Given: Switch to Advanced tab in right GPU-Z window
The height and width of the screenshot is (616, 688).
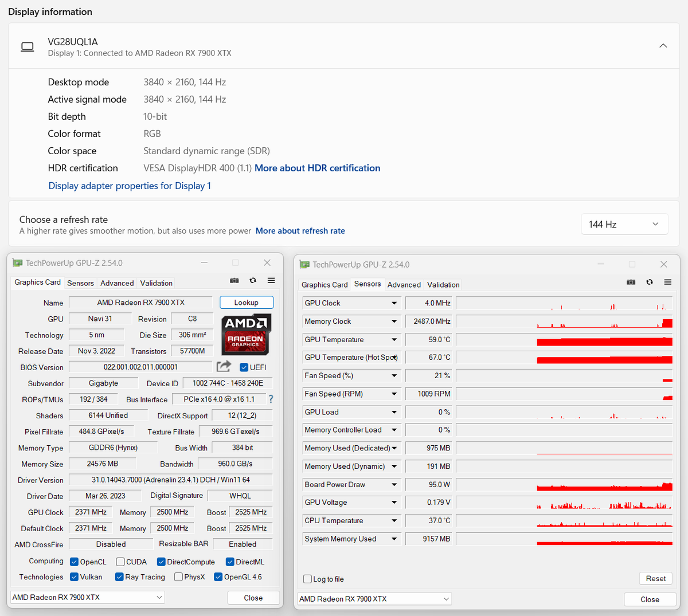Looking at the screenshot, I should pos(404,285).
